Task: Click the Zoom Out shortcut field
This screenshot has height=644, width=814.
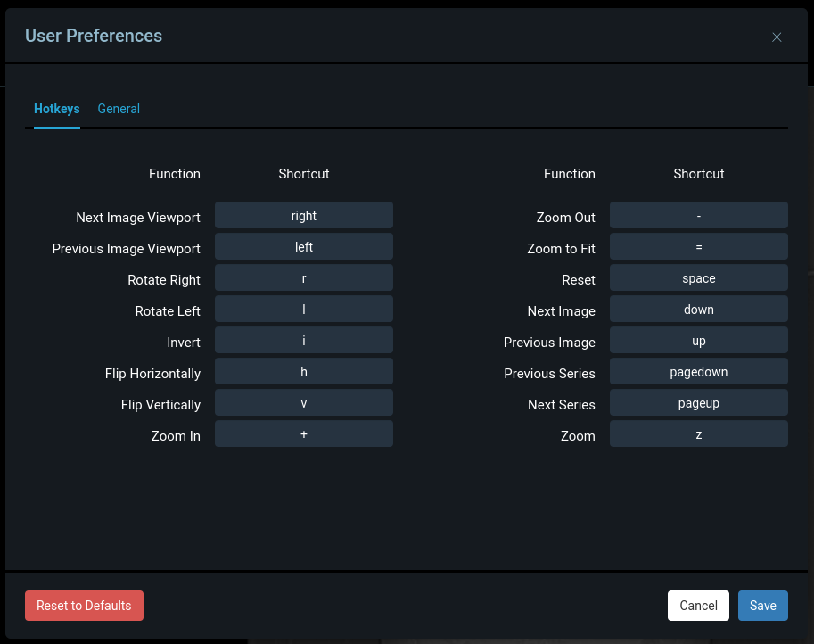Action: coord(698,215)
